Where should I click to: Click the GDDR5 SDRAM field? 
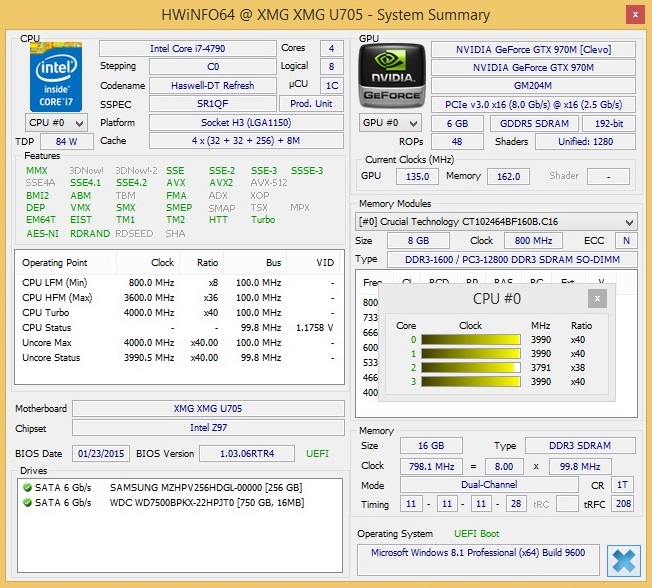(x=534, y=124)
